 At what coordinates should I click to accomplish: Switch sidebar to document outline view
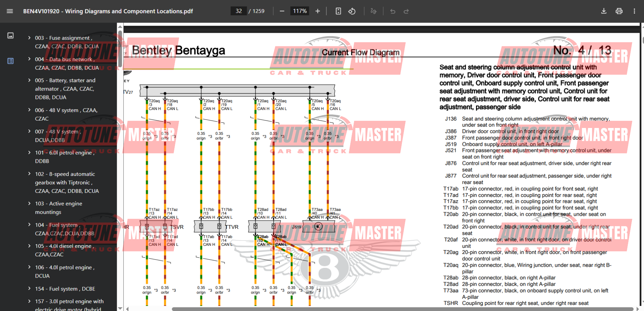coord(10,61)
